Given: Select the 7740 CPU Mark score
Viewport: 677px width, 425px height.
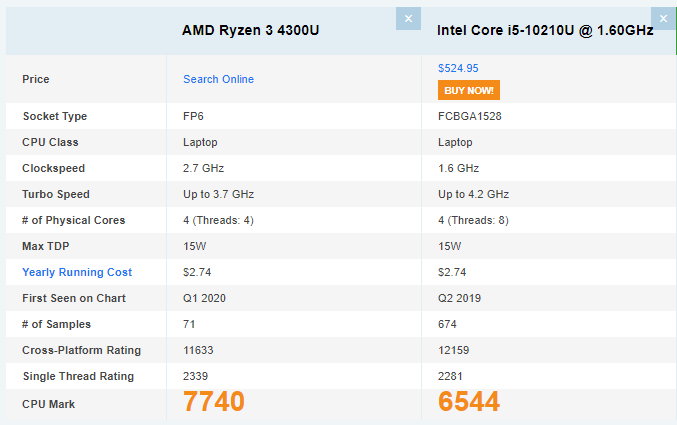Looking at the screenshot, I should [x=214, y=401].
